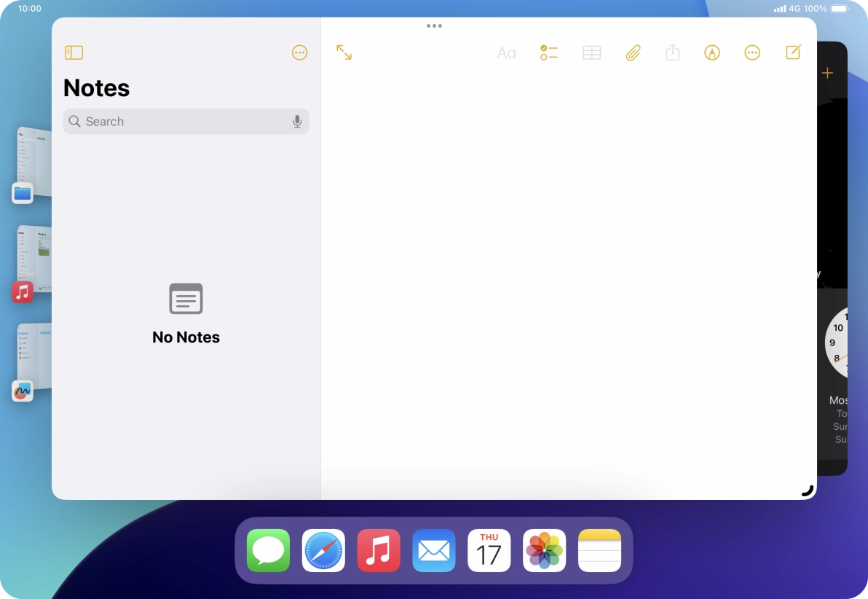868x599 pixels.
Task: Open Mail from the dock
Action: pos(433,550)
